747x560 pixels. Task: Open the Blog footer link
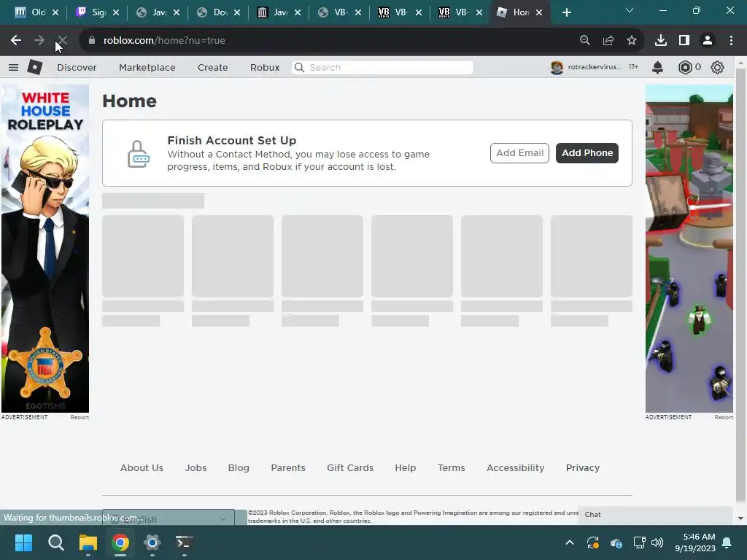(x=239, y=467)
